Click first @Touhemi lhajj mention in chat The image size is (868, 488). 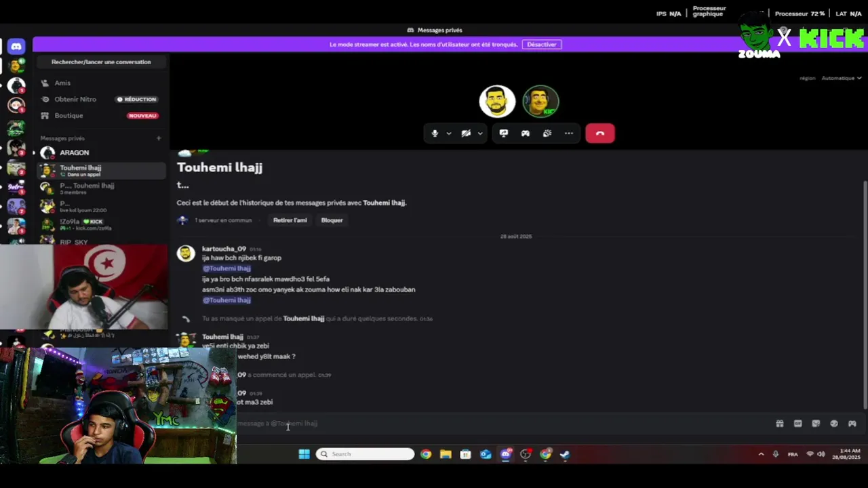point(226,268)
